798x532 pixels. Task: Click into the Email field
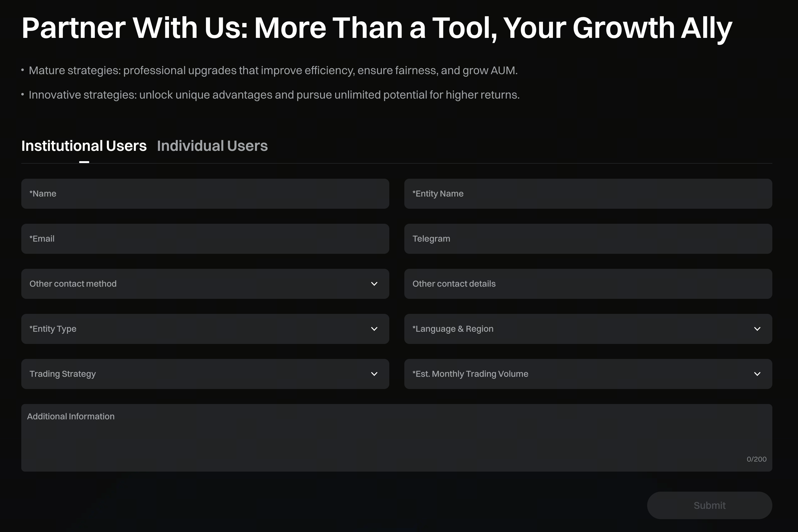[205, 239]
